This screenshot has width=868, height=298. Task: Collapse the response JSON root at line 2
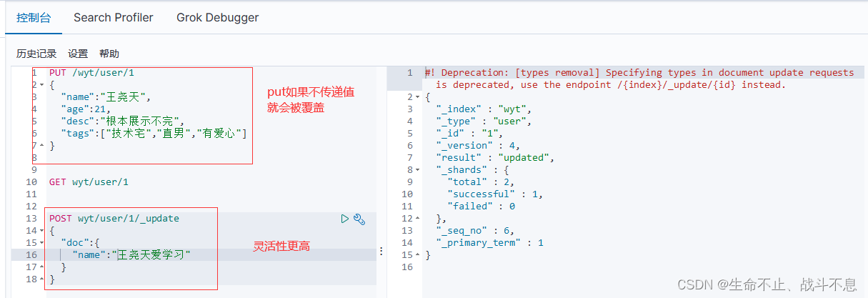coord(418,97)
